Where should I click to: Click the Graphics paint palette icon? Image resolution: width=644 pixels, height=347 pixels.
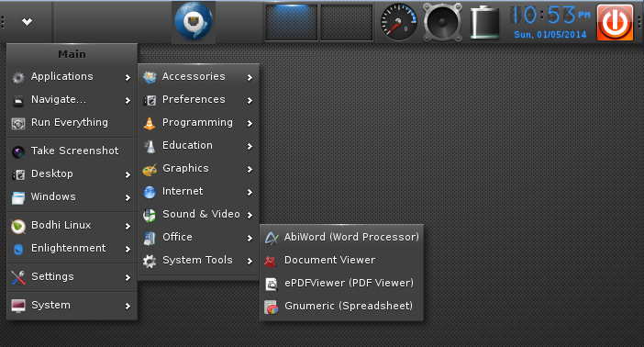[x=150, y=170]
